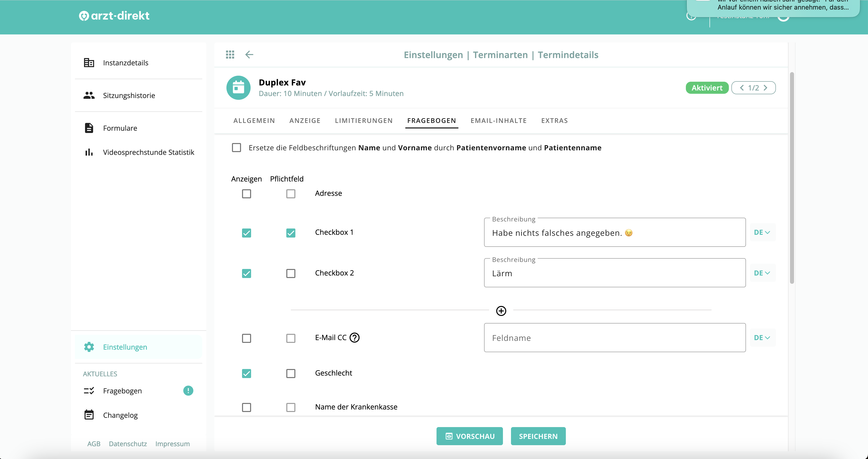The width and height of the screenshot is (868, 459).
Task: Open Sitzungshistorie in the sidebar
Action: click(x=138, y=95)
